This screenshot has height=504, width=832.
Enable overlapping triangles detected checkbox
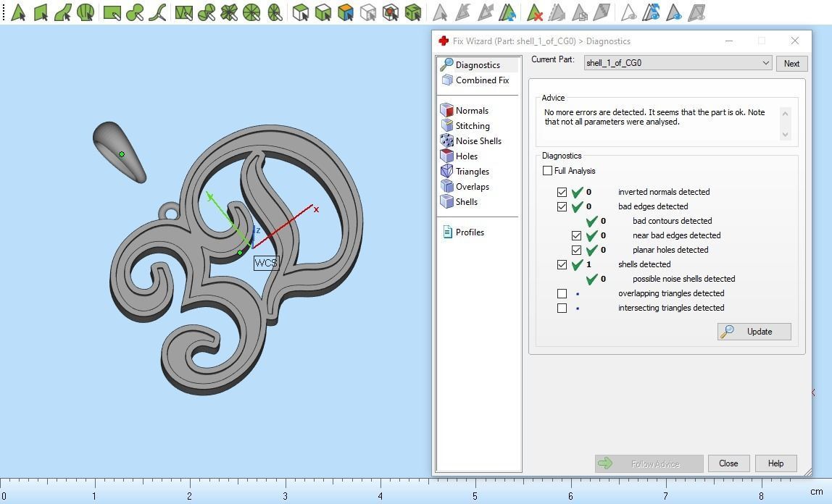[x=562, y=293]
